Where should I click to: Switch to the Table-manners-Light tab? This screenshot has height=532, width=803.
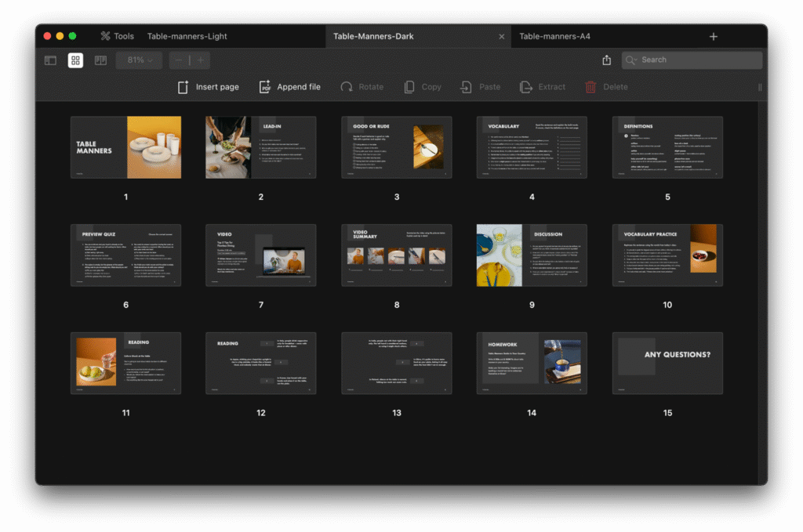coord(187,36)
